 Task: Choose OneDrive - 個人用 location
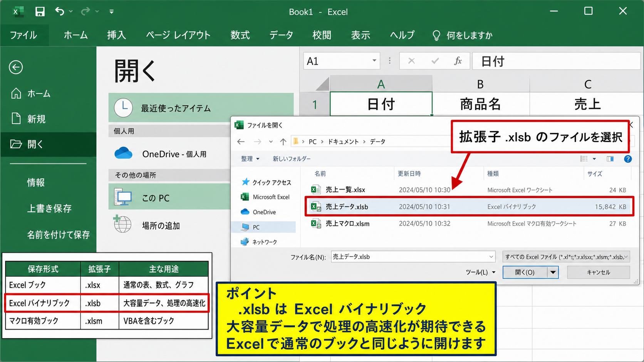coord(169,154)
